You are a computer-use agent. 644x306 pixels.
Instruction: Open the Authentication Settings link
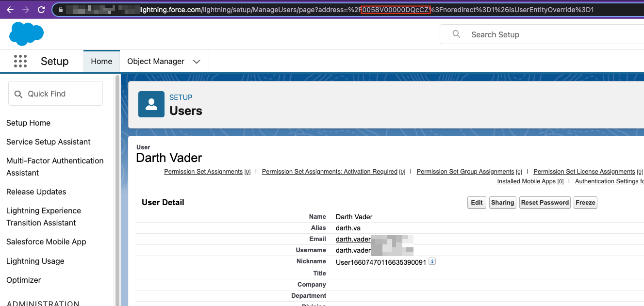click(610, 181)
